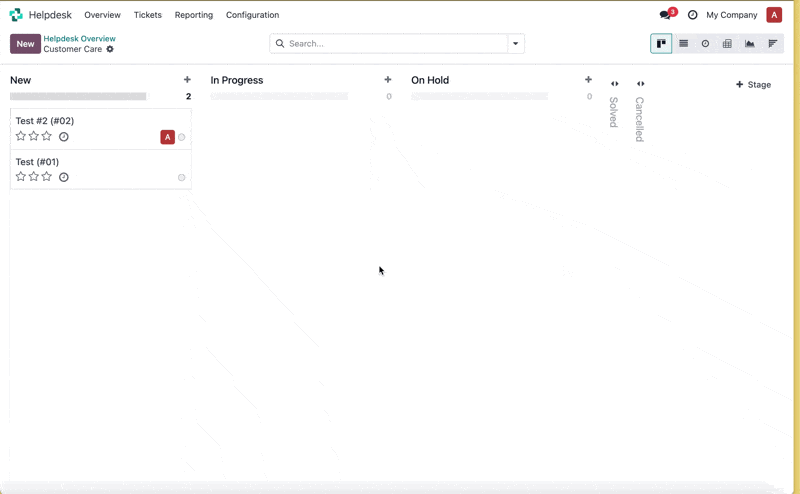The image size is (800, 494).
Task: Click the New stage column title
Action: (x=20, y=80)
